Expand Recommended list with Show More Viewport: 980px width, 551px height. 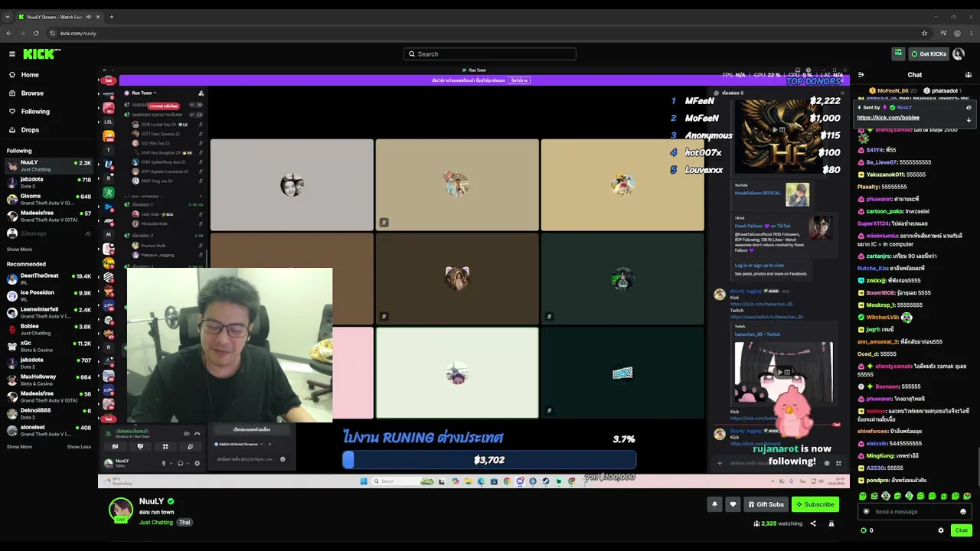pos(20,447)
